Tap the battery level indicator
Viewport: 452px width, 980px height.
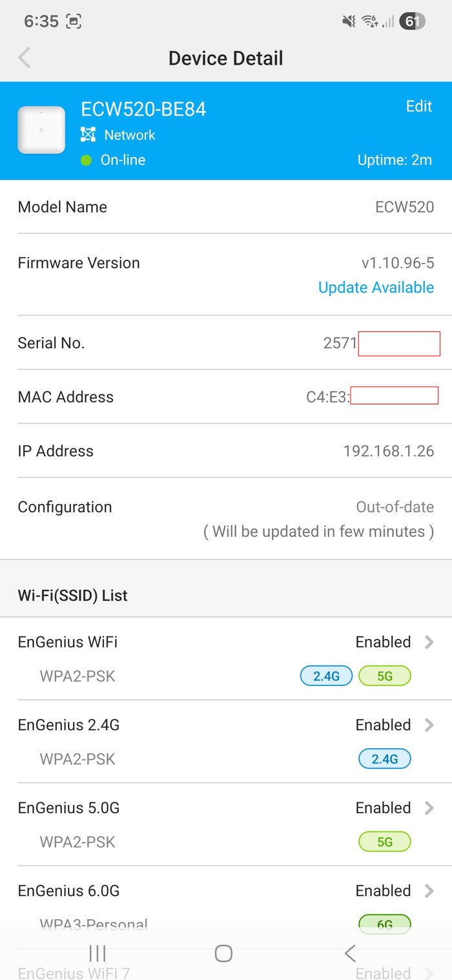pos(412,21)
